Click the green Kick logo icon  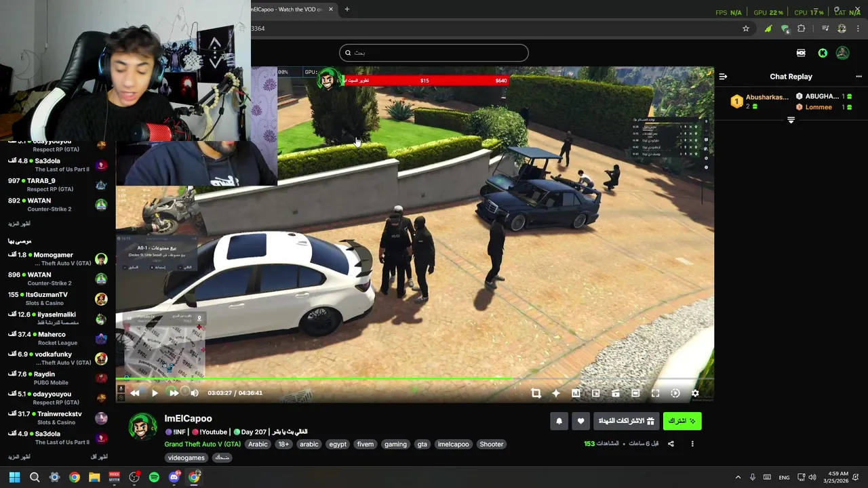click(823, 53)
